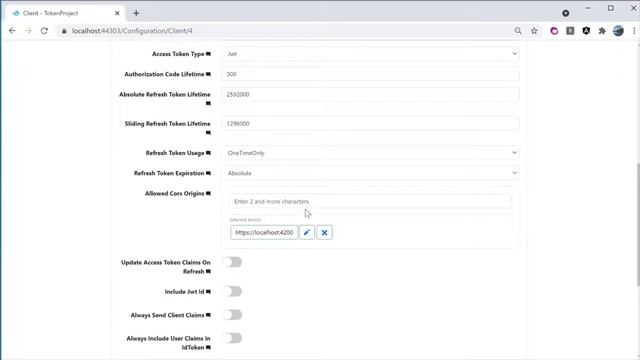Screen dimensions: 640x360
Task: Open the Access Token Type dropdown
Action: tap(371, 54)
